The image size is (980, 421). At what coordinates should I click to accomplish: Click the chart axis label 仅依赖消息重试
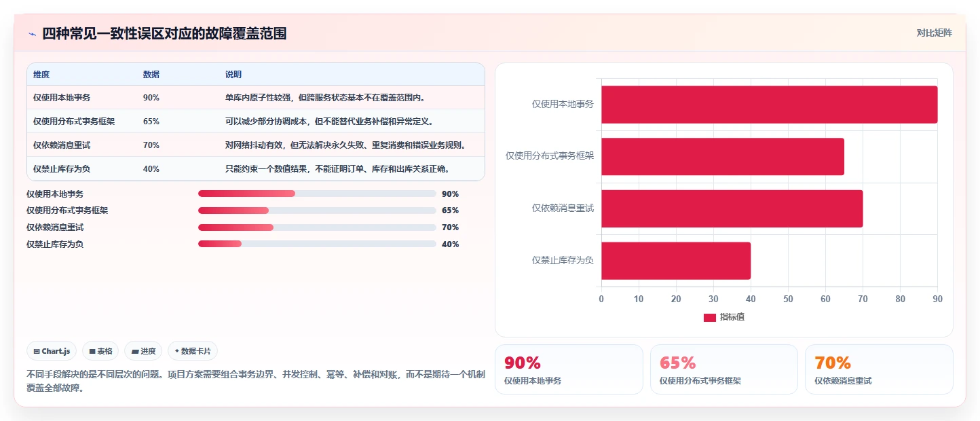[x=563, y=208]
